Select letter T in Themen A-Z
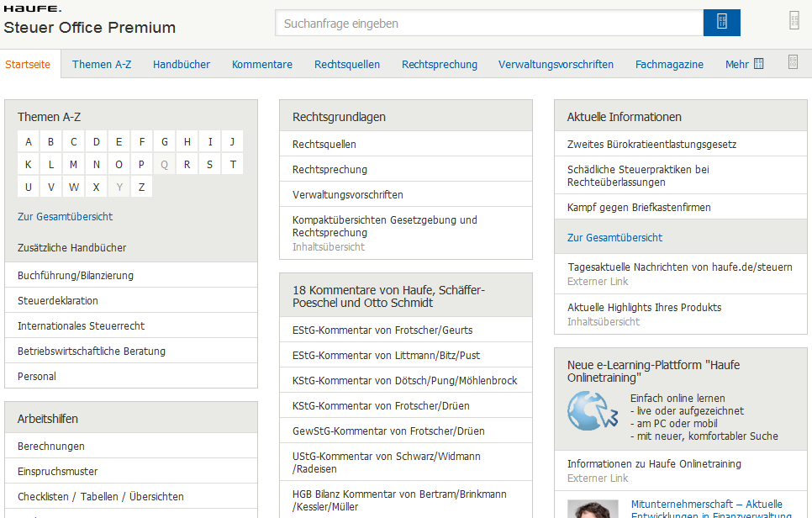 [x=233, y=164]
